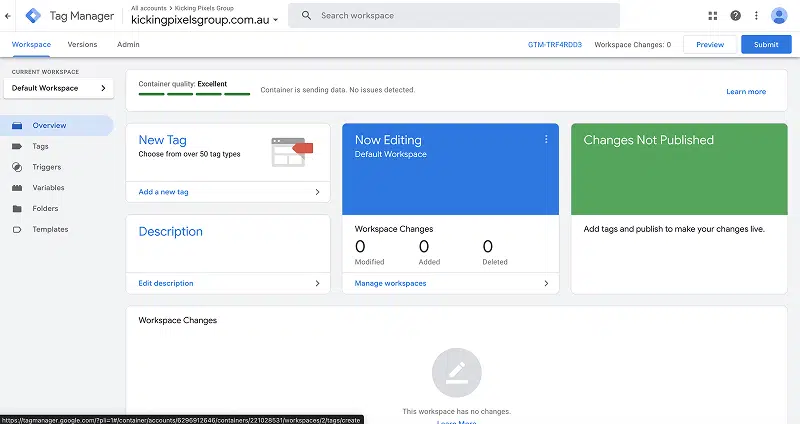Image resolution: width=800 pixels, height=424 pixels.
Task: Click the Description card heading
Action: [x=170, y=232]
